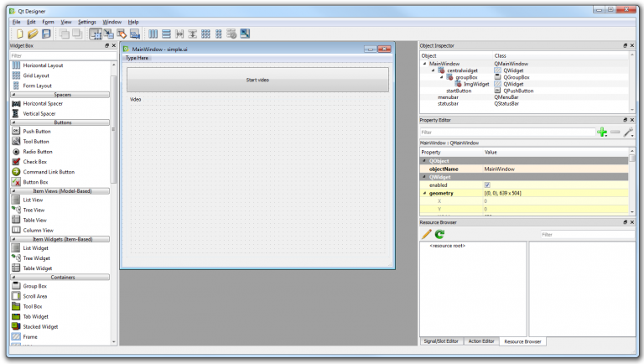Float the Resource Browser dock panel
The width and height of the screenshot is (644, 364).
(x=626, y=222)
